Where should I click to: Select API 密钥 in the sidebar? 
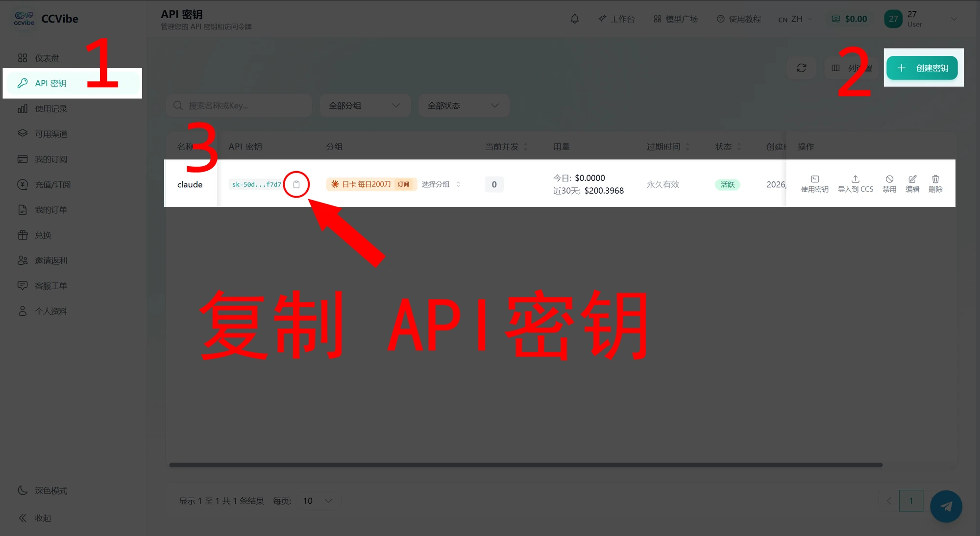click(x=72, y=83)
